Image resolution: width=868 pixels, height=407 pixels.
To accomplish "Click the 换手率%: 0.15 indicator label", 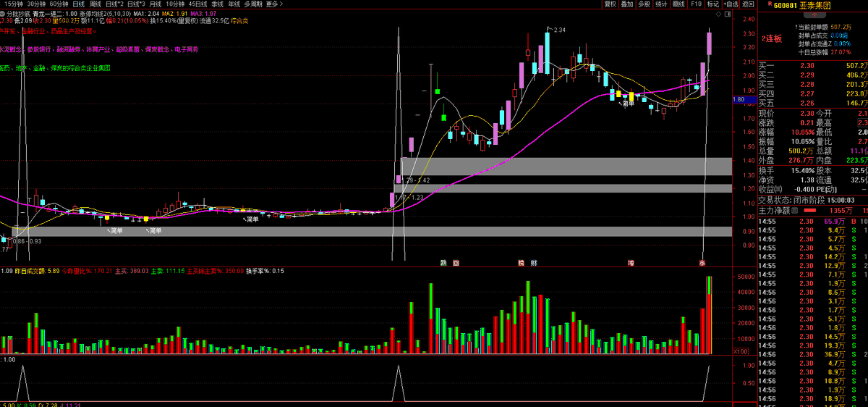I will pos(265,271).
